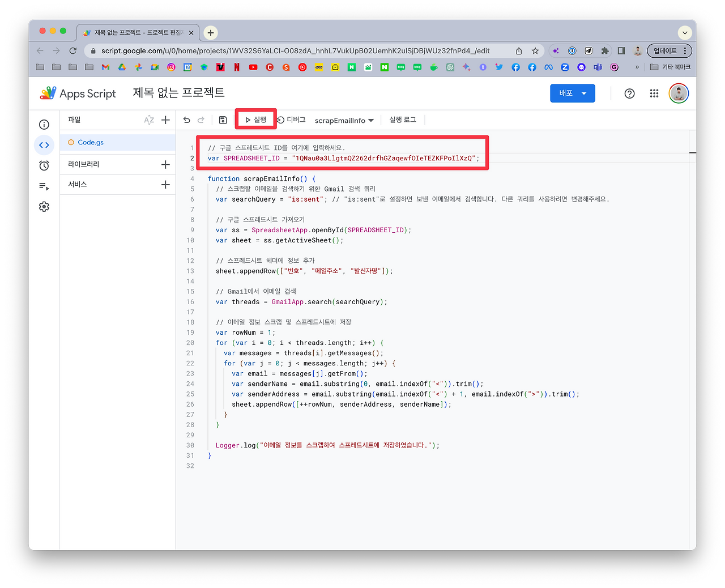The image size is (725, 588).
Task: Open the 기타 북마크 folder
Action: click(x=670, y=67)
